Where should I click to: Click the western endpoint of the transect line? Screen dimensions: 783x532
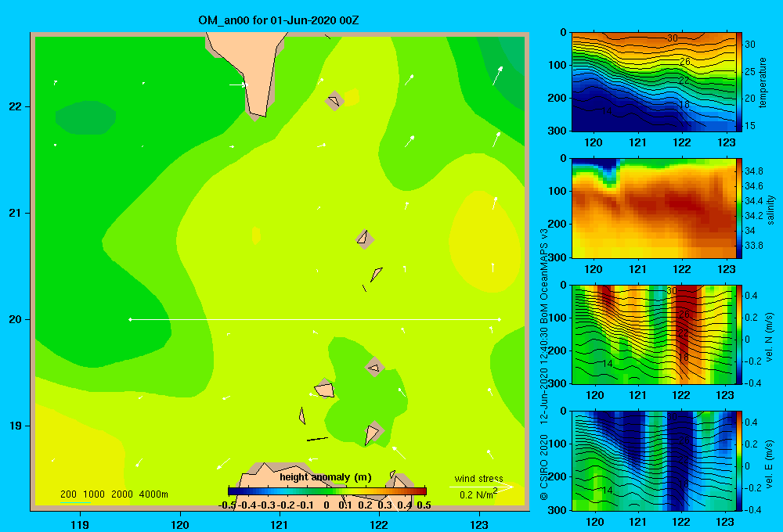point(130,319)
